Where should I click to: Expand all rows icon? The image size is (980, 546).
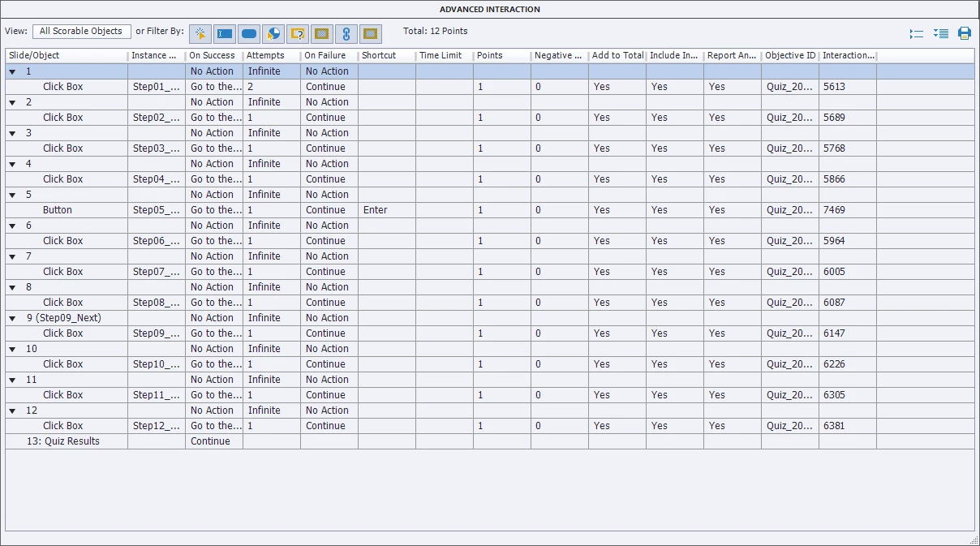tap(941, 33)
